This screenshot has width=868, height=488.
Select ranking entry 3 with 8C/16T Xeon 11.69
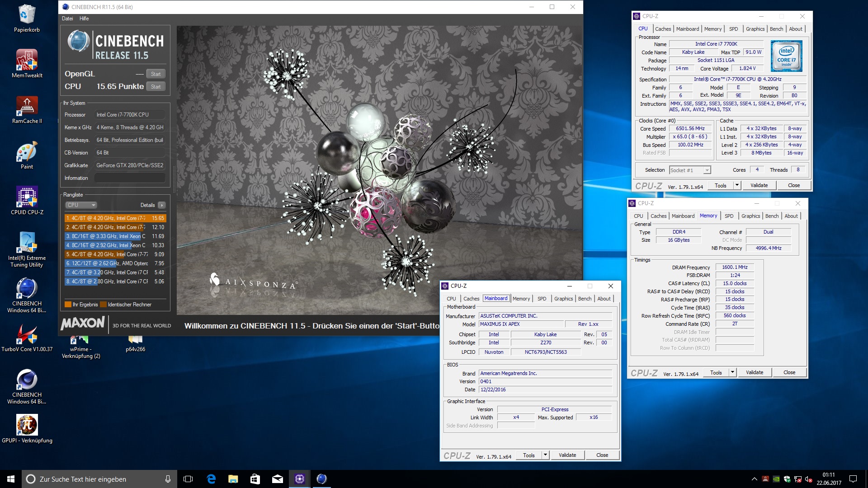(115, 236)
